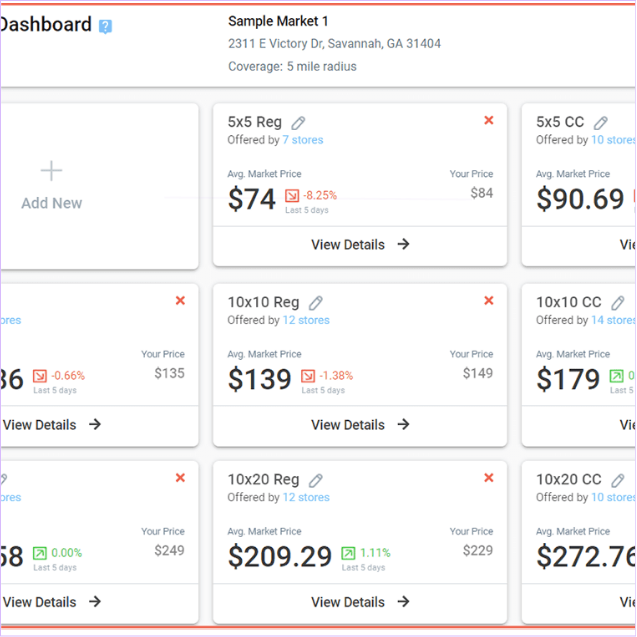The height and width of the screenshot is (637, 637).
Task: Open the 7 stores link for 5x5 Reg
Action: point(302,140)
